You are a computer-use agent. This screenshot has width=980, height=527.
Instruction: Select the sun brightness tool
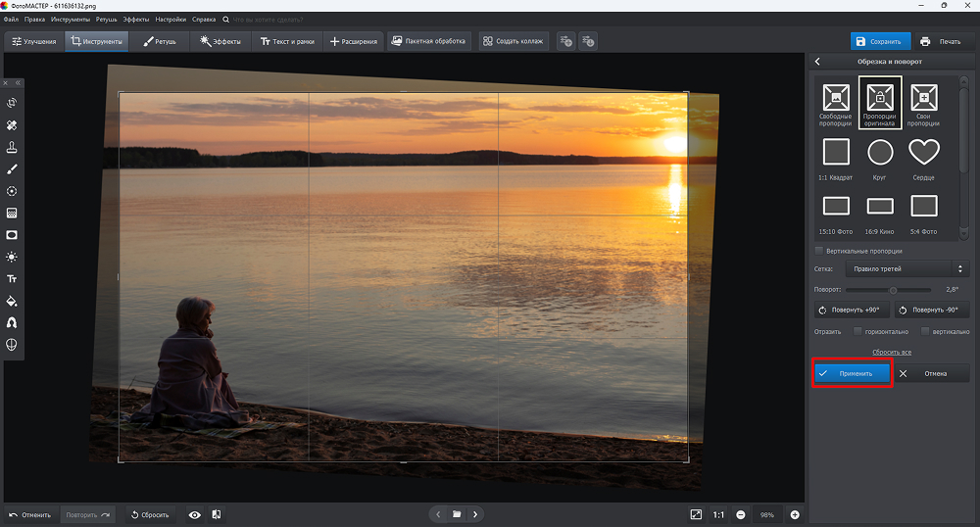(11, 257)
